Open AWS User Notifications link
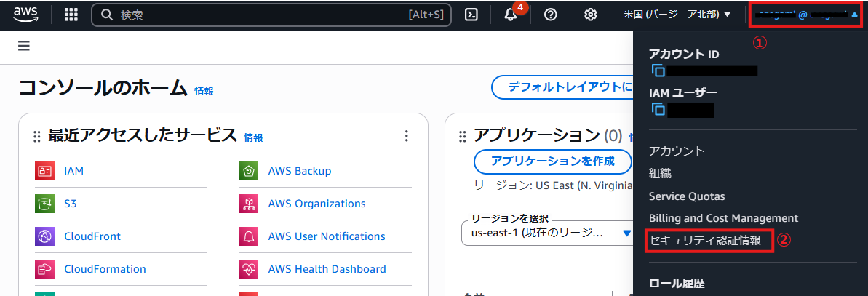The width and height of the screenshot is (868, 296). tap(327, 236)
